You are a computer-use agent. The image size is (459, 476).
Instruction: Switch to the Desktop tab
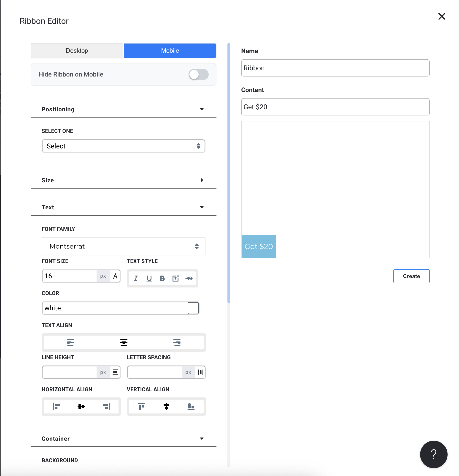click(x=77, y=51)
